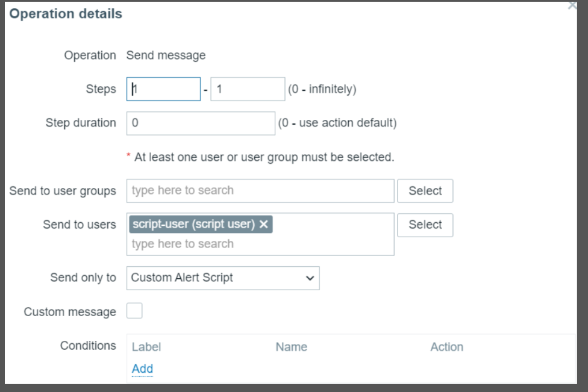
Task: Add a new condition via Add link
Action: click(142, 369)
